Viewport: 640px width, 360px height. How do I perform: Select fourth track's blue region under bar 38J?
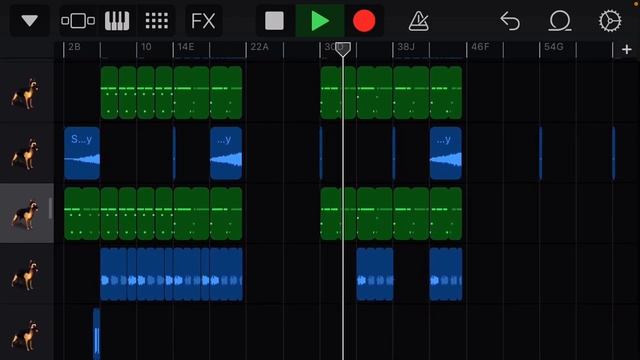[446, 274]
